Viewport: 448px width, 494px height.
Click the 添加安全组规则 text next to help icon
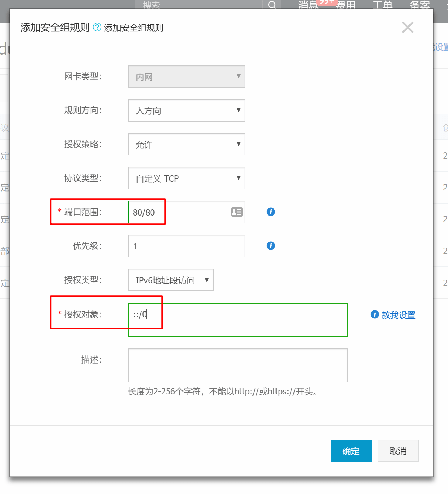(134, 28)
